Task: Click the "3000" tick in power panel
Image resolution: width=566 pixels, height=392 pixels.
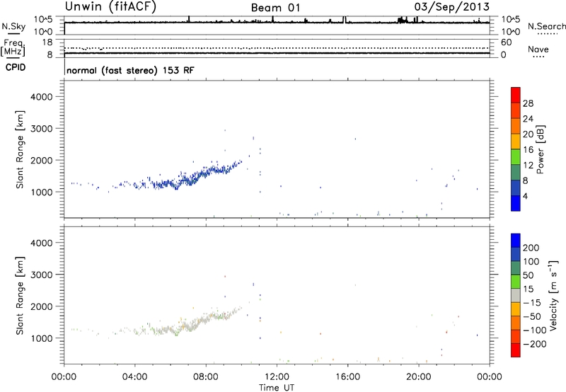Action: tap(41, 129)
